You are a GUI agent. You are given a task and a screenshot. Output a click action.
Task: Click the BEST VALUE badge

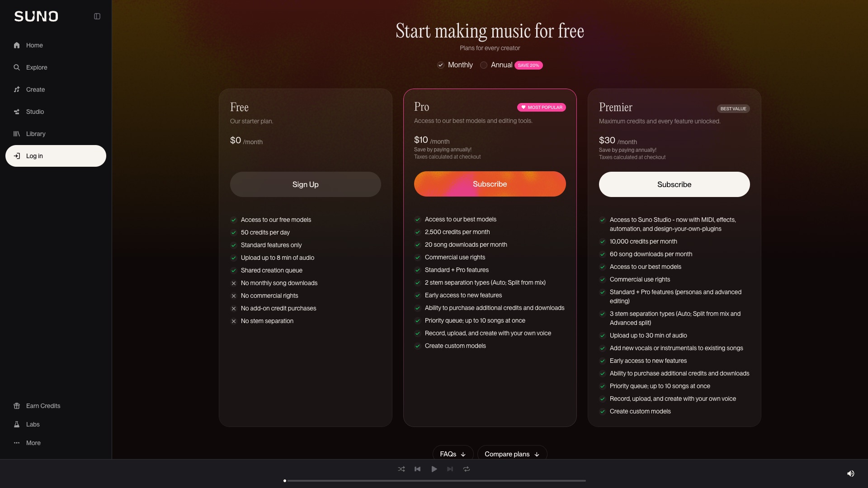(x=733, y=109)
